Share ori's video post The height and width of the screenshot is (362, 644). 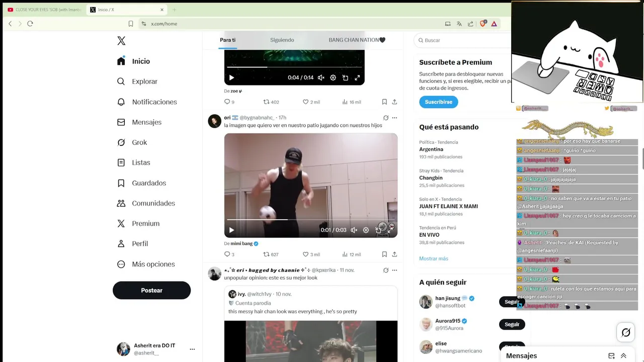[394, 254]
